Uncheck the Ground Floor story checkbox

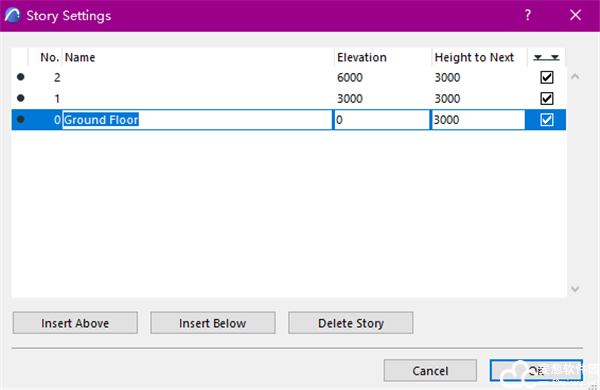(x=546, y=120)
